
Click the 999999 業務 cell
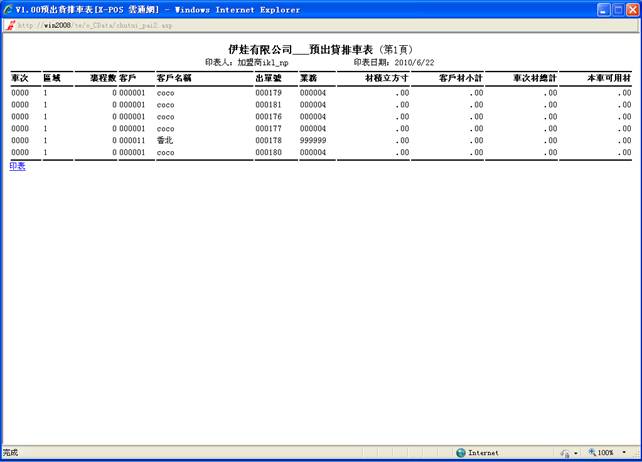coord(313,140)
